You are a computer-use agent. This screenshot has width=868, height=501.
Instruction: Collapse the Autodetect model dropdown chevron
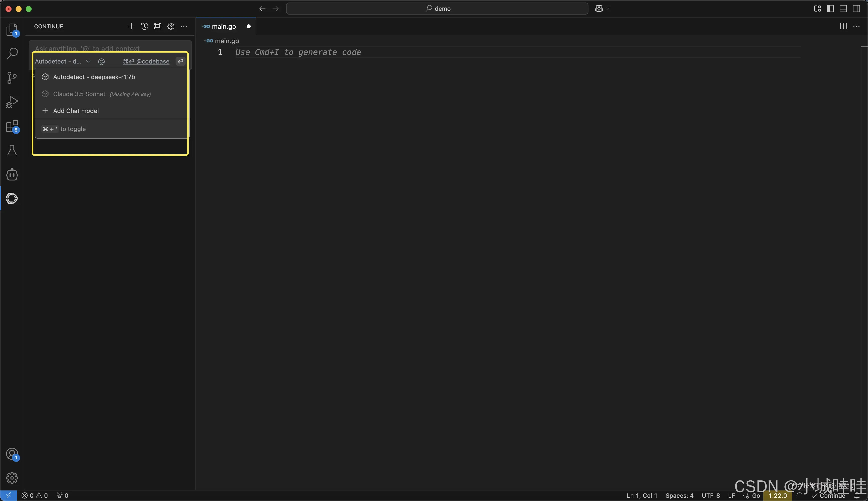point(88,61)
